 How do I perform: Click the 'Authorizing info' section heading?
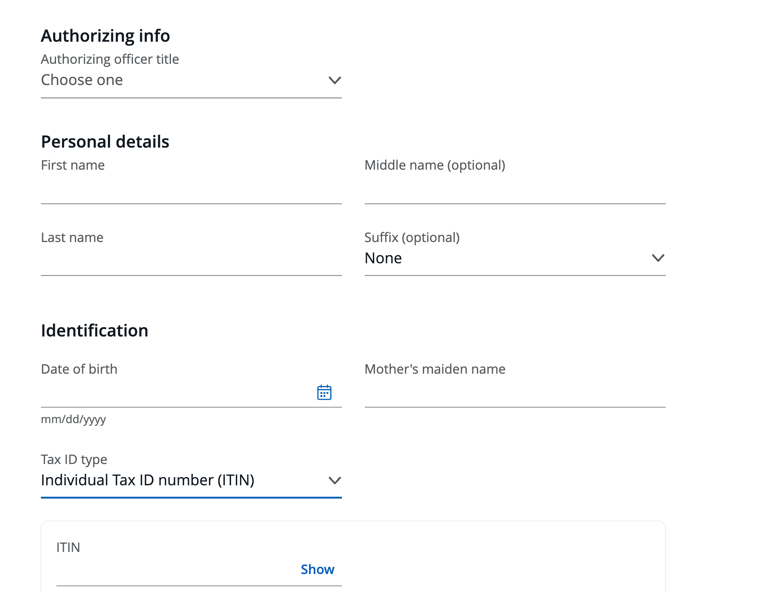pos(105,36)
